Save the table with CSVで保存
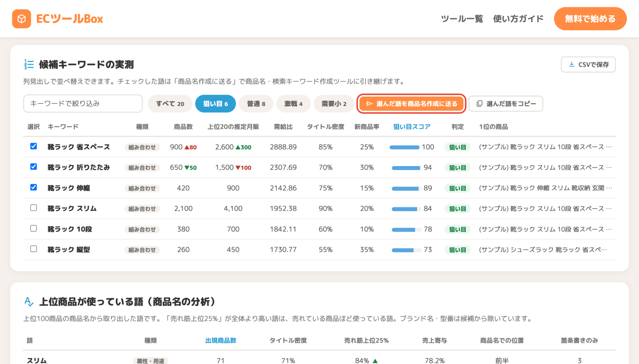The width and height of the screenshot is (639, 364). point(588,65)
